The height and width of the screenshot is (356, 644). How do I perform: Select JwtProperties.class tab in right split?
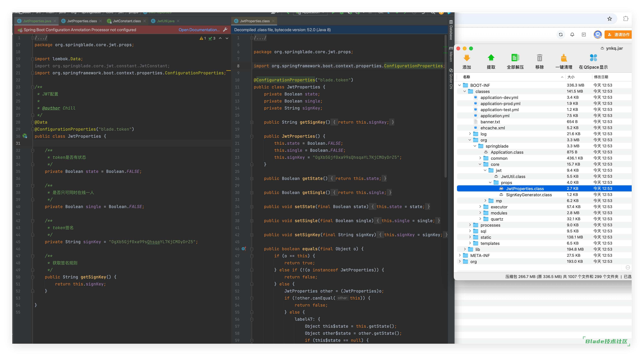coord(254,21)
